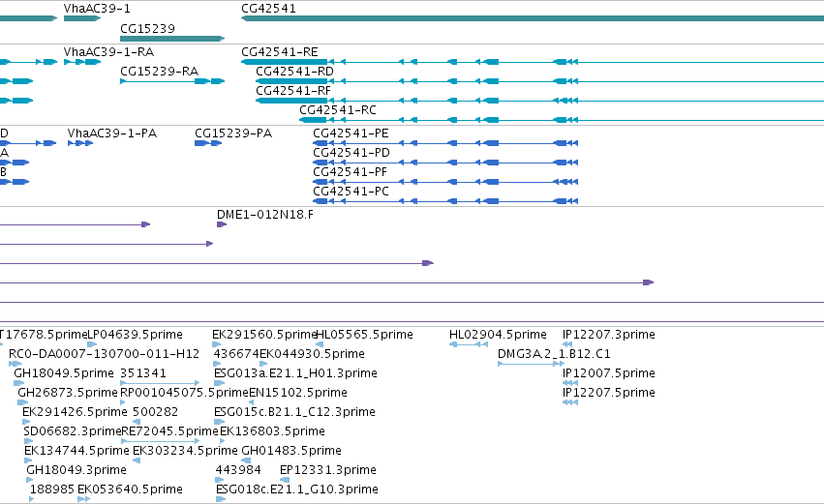
Task: Click the CG42541-RD transcript label
Action: pos(294,72)
